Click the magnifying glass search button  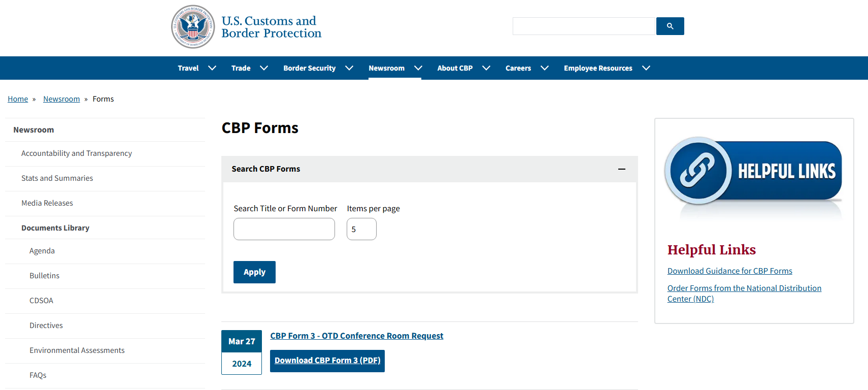[670, 26]
